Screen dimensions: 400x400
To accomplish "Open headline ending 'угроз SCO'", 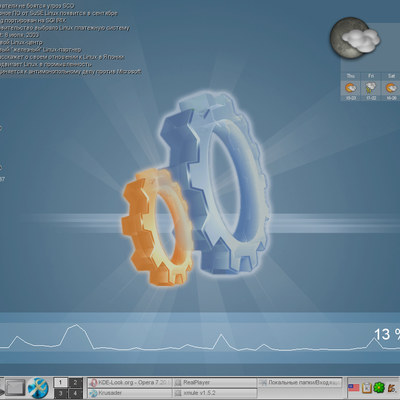I will click(x=37, y=6).
